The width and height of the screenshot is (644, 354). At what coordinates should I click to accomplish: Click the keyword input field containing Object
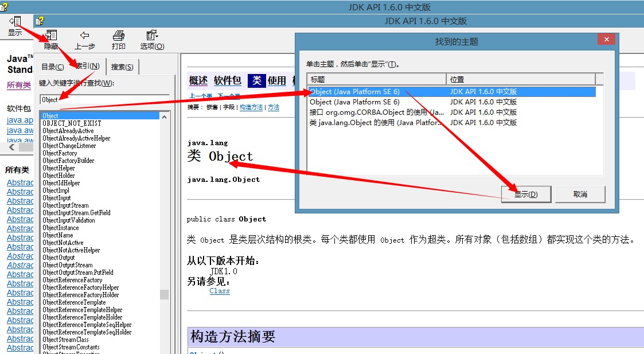tap(104, 99)
